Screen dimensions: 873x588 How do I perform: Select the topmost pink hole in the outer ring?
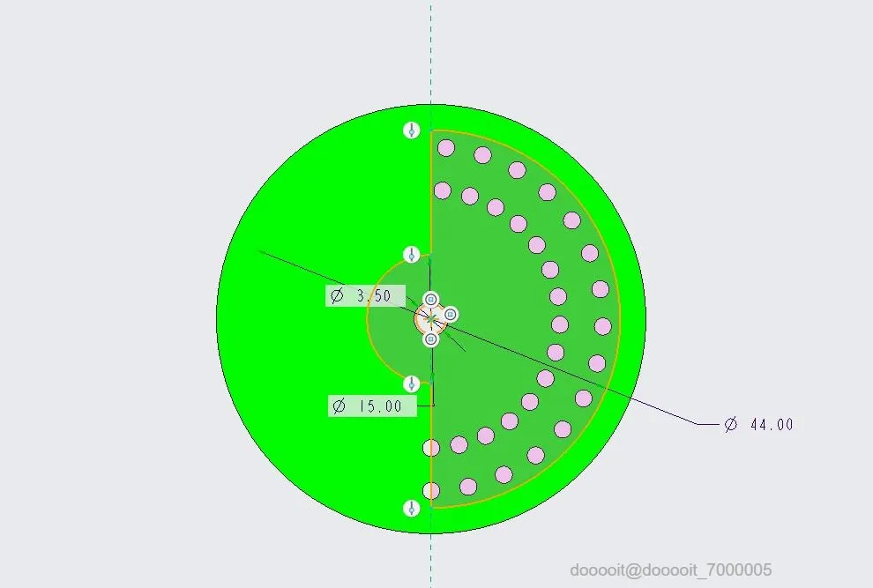tap(446, 147)
